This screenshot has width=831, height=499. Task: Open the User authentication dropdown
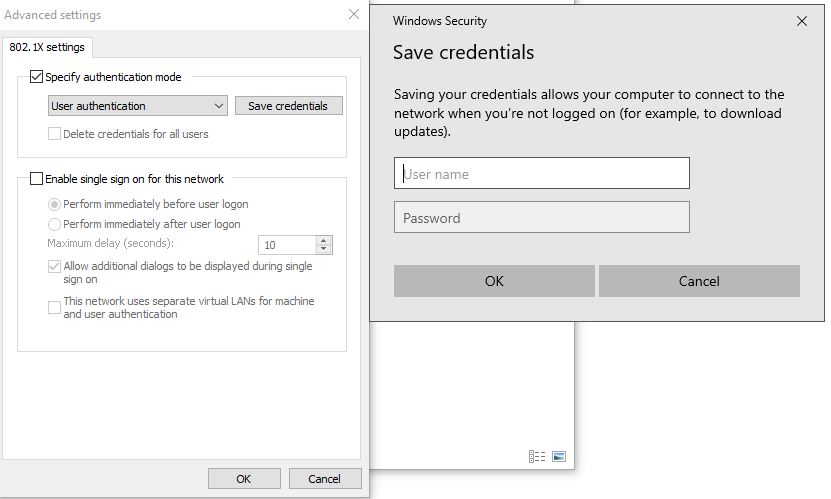(x=138, y=106)
